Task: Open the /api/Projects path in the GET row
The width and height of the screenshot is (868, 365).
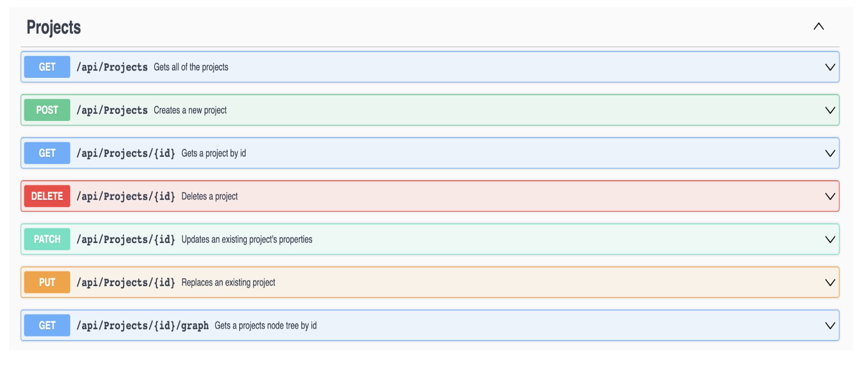Action: point(112,67)
